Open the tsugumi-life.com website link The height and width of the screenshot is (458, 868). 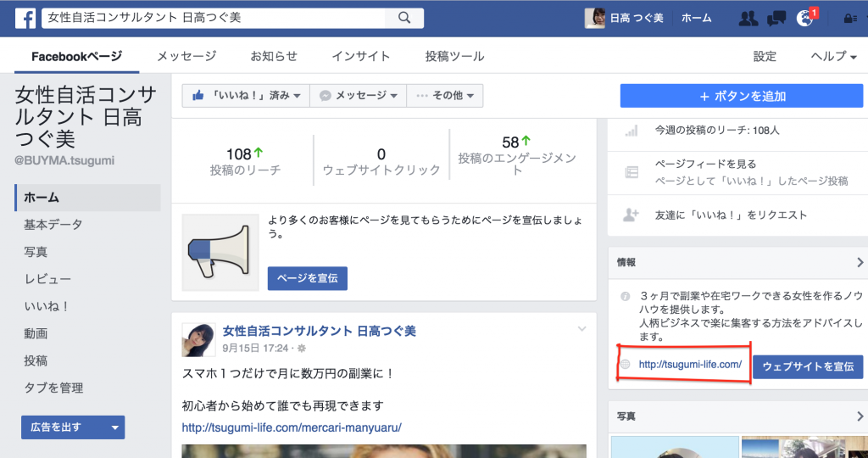[x=690, y=365]
